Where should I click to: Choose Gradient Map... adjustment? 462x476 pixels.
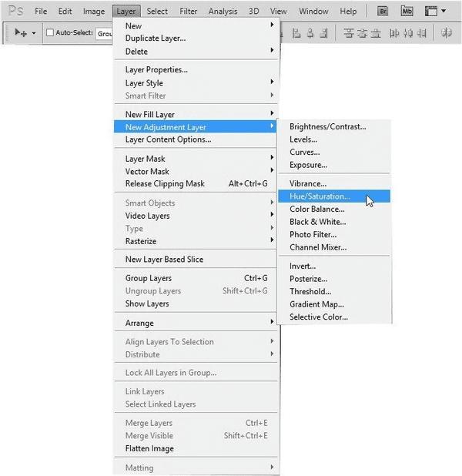[x=334, y=304]
